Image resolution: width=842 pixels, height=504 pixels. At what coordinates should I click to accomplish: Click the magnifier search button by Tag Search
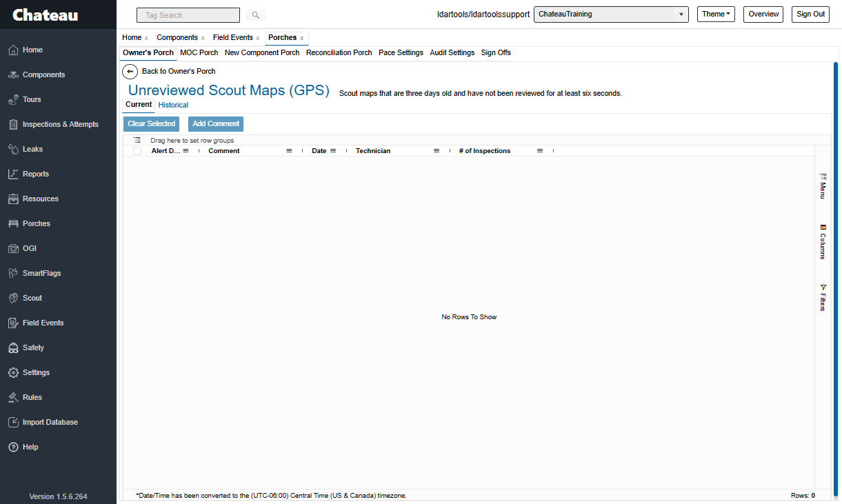coord(255,14)
